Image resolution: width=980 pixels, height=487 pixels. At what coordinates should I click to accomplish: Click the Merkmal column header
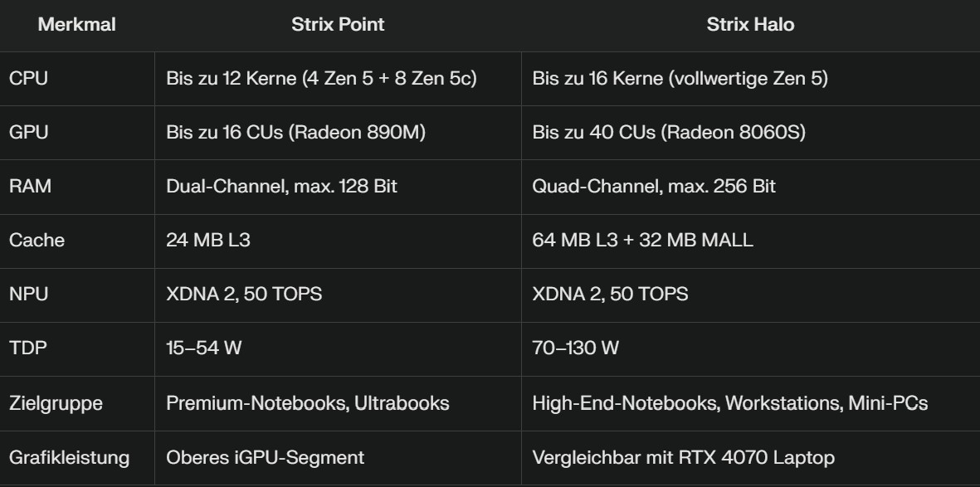pos(76,25)
